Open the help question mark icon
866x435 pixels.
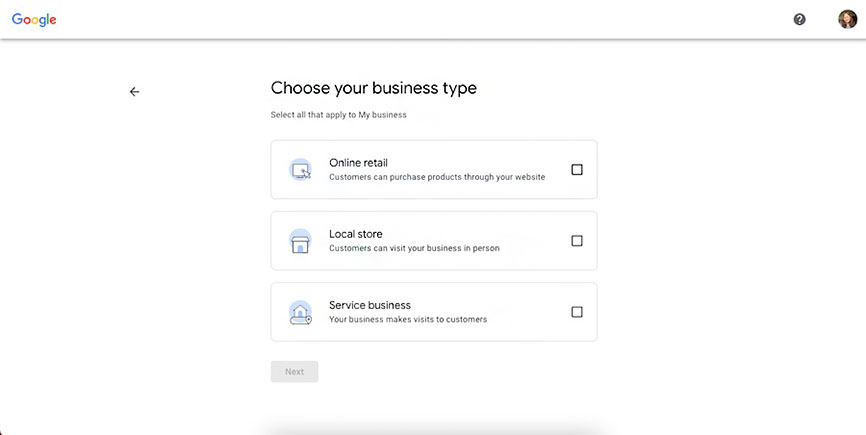(x=799, y=19)
